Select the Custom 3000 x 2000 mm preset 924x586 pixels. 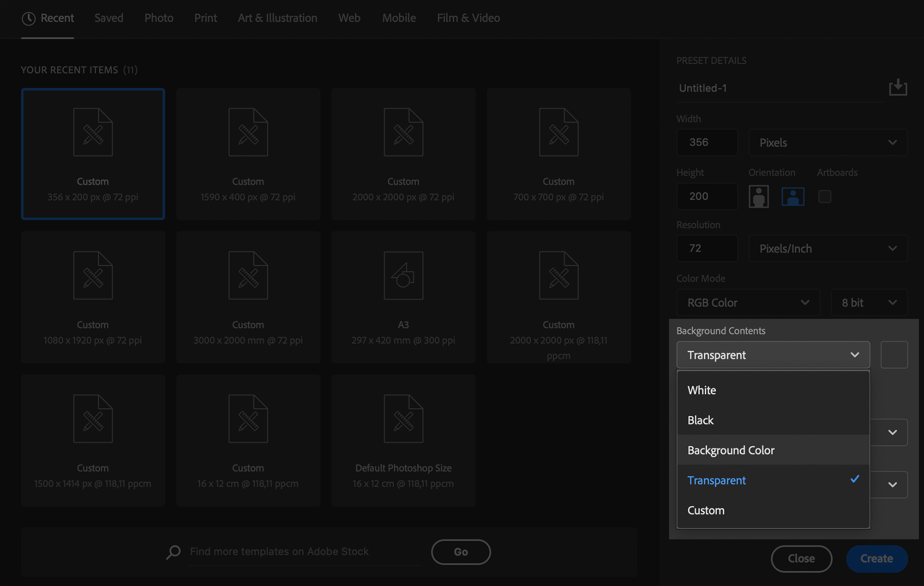(248, 298)
